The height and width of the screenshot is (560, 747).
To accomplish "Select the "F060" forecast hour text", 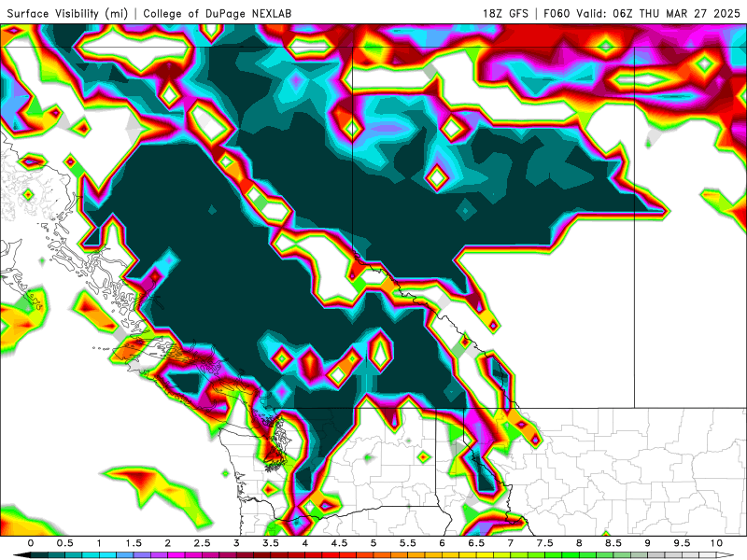I will [x=557, y=13].
